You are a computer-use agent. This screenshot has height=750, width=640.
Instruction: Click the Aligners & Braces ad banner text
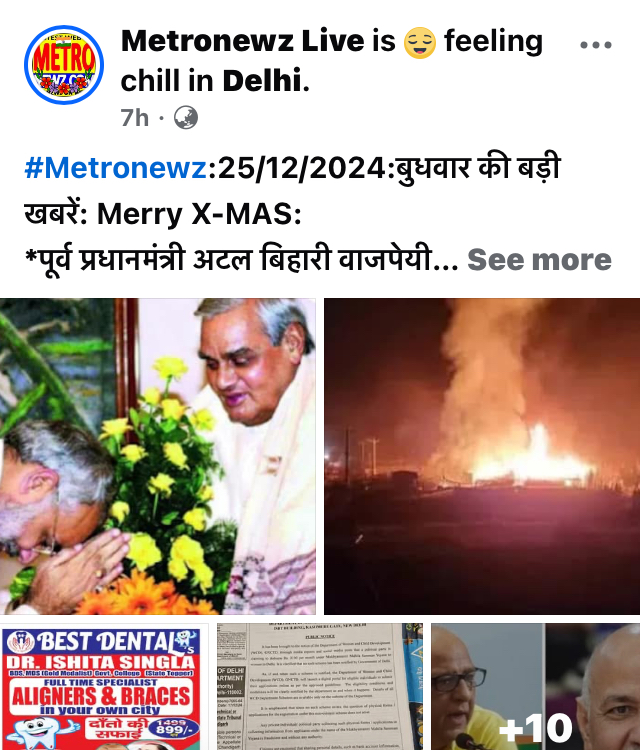101,697
